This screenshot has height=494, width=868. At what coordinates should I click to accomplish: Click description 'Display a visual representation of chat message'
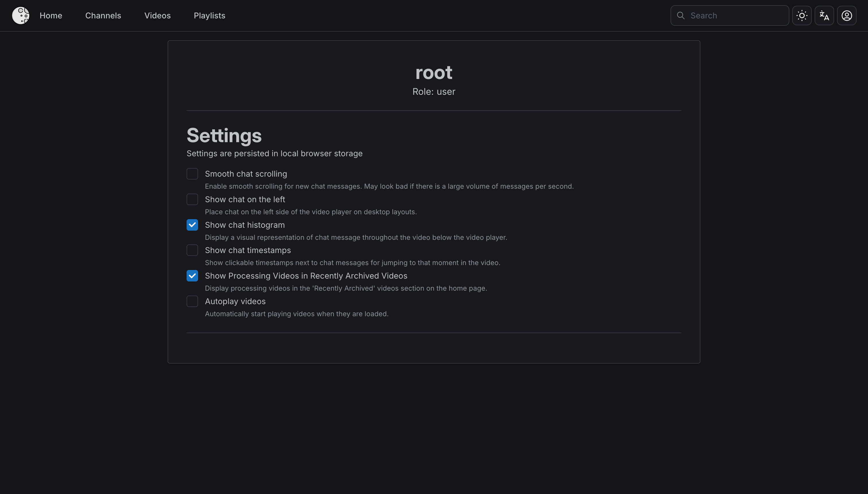[x=356, y=238]
